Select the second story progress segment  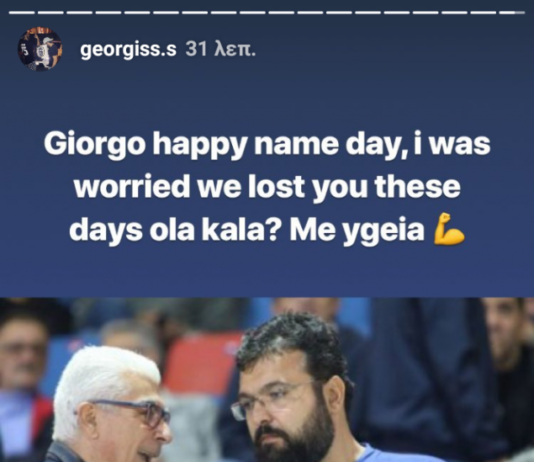pyautogui.click(x=50, y=13)
